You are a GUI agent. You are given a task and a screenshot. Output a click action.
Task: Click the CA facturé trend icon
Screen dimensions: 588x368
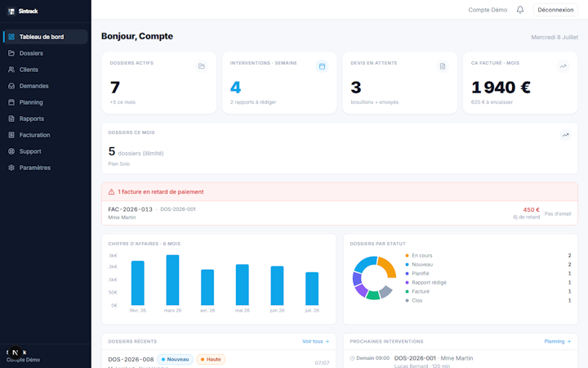click(563, 66)
